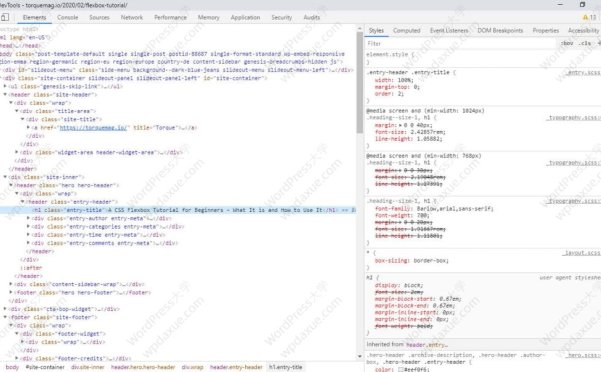This screenshot has height=372, width=601.
Task: Open the Properties sidebar tab
Action: (x=545, y=31)
